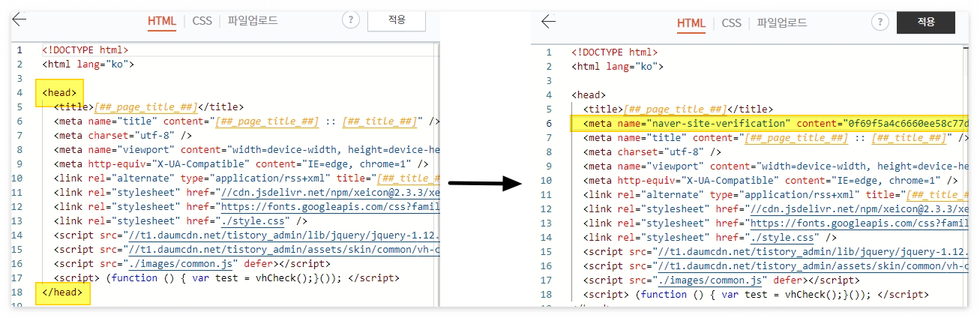Click the meta name="title" line in the left editor
Screen dimensions: 980x318
(x=247, y=121)
